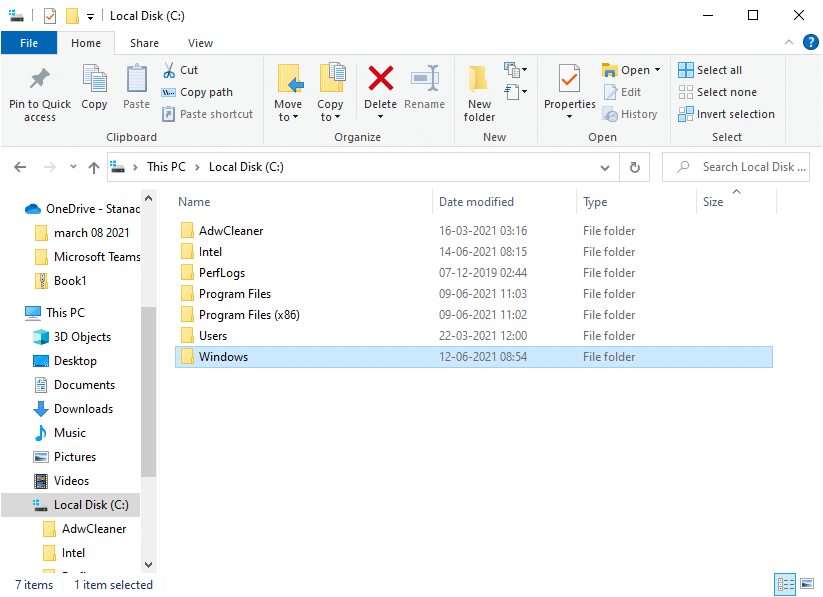The height and width of the screenshot is (597, 823).
Task: Click the Refresh icon in the address bar
Action: (634, 167)
